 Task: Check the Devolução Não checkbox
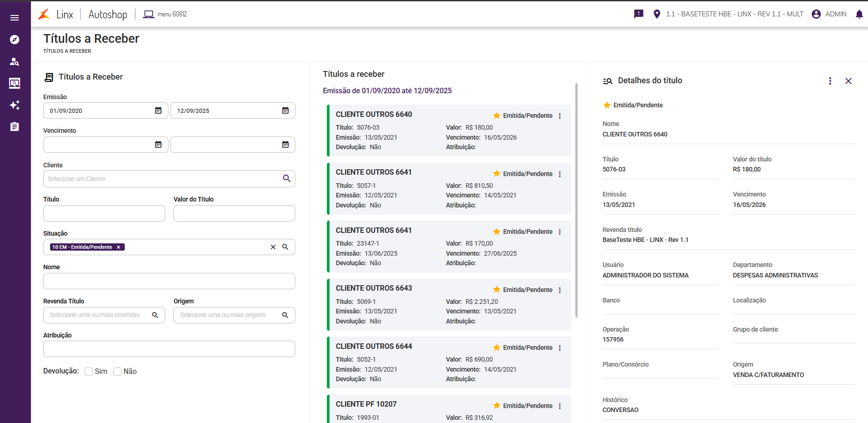point(117,372)
